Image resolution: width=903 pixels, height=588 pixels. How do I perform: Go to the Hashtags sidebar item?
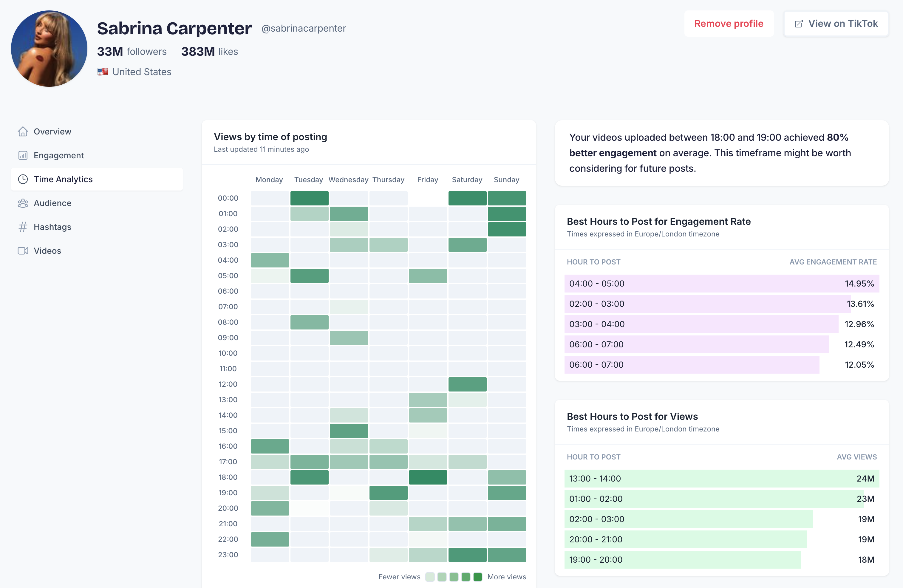click(52, 227)
